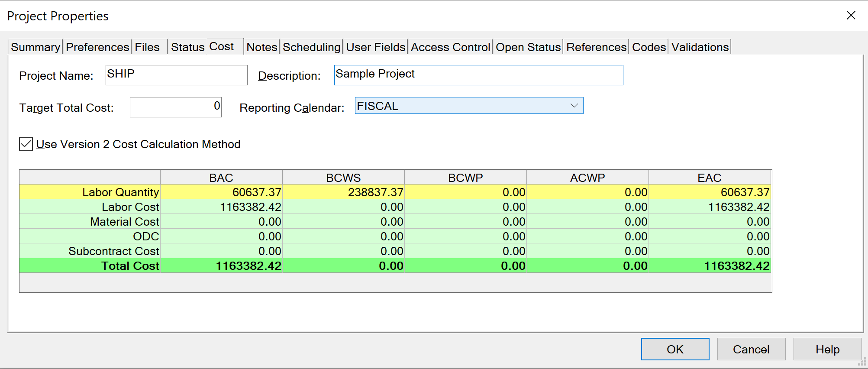Select the Access Control tab

[x=450, y=47]
